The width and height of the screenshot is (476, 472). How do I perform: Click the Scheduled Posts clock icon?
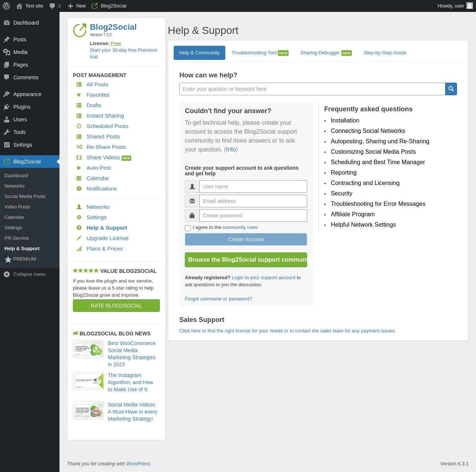click(x=79, y=126)
